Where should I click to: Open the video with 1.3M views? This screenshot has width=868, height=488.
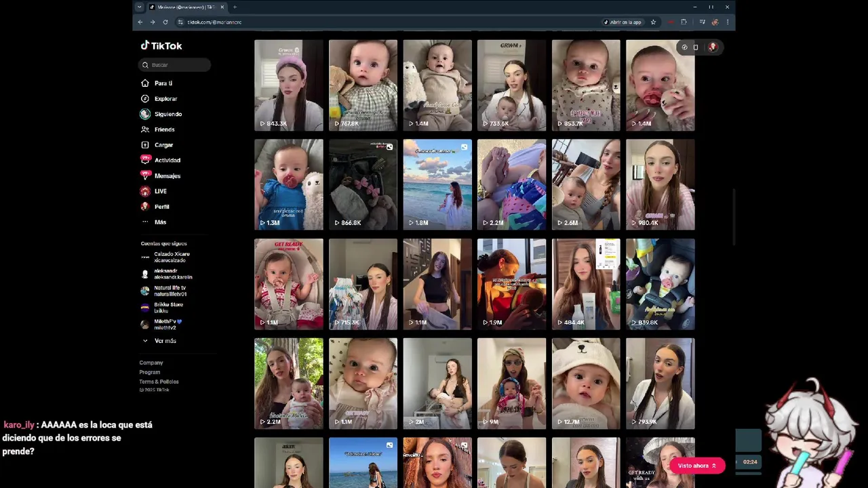tap(289, 185)
